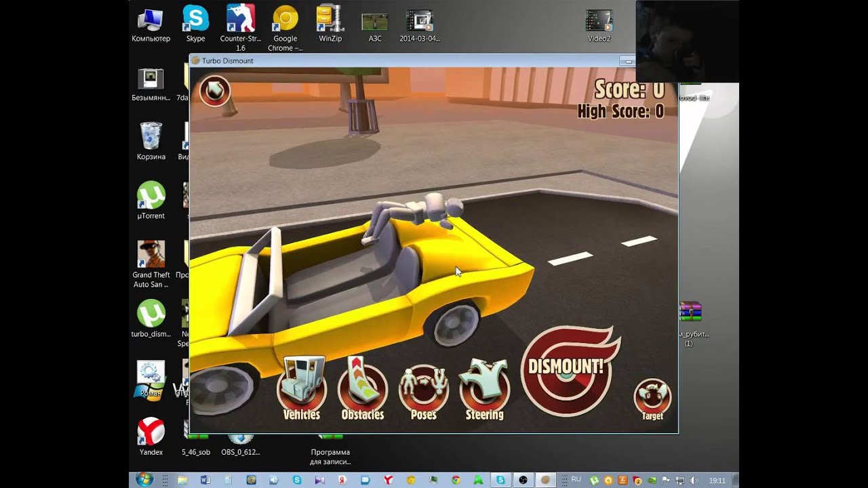
Task: Click the 'High Score: 0' text
Action: point(620,111)
